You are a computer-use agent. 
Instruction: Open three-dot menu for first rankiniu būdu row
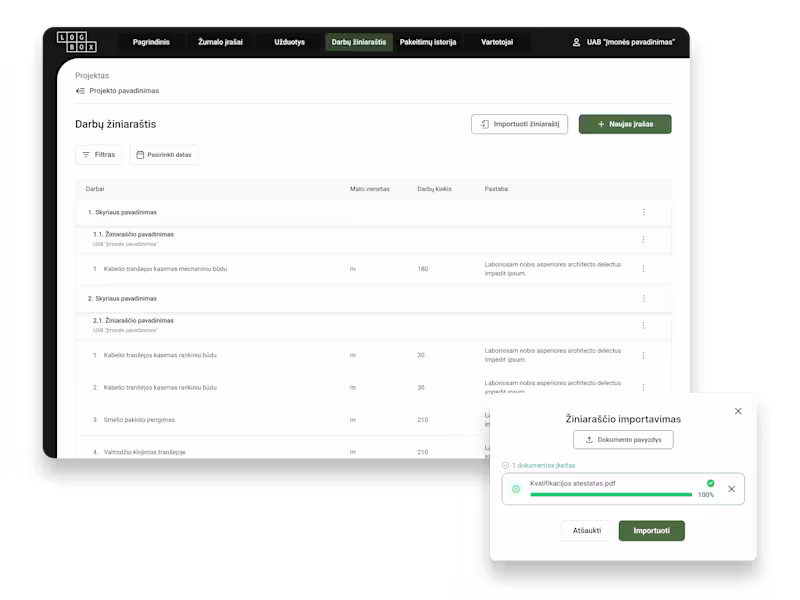point(643,355)
